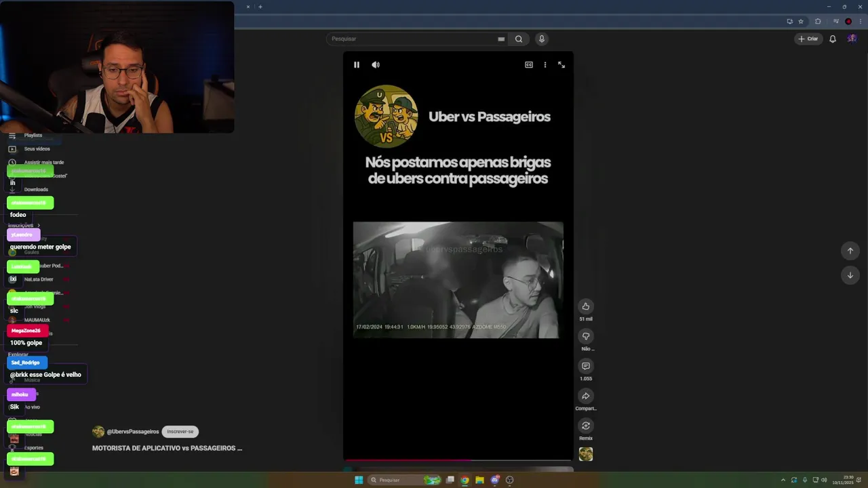Screen dimensions: 868x488
Task: Click the MOTORISTA DE APLICATIVO vs PASSAGEIROS title
Action: point(167,448)
